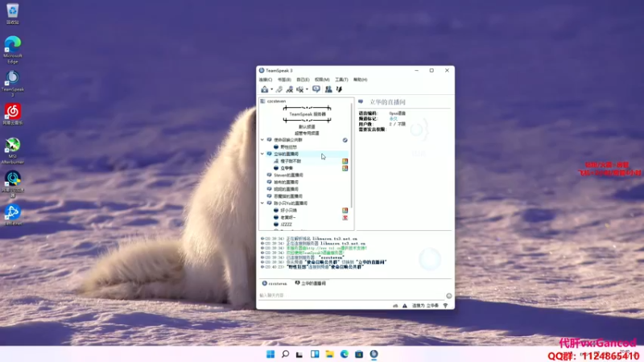Screen dimensions: 644x362
Task: Open the 连接(C) menu
Action: (266, 80)
